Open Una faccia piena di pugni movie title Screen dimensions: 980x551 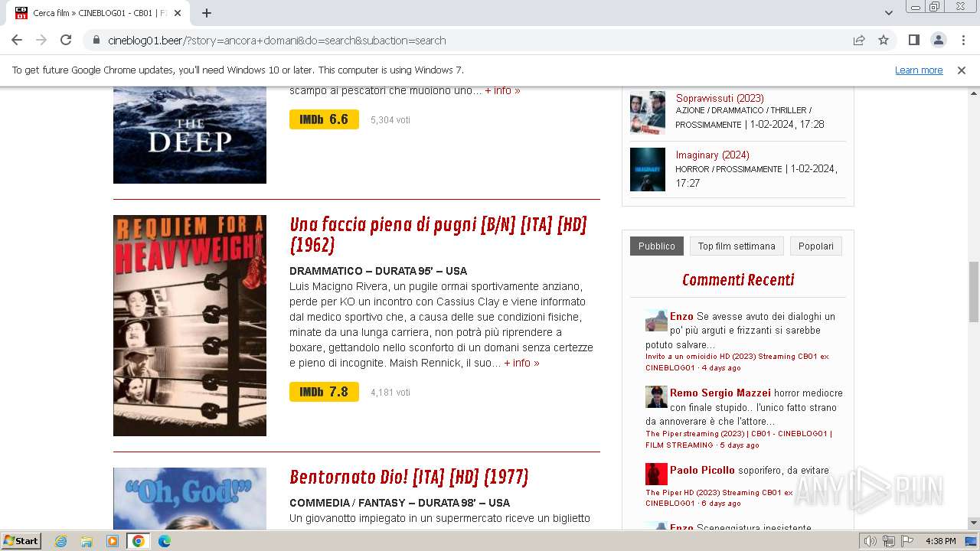point(438,234)
